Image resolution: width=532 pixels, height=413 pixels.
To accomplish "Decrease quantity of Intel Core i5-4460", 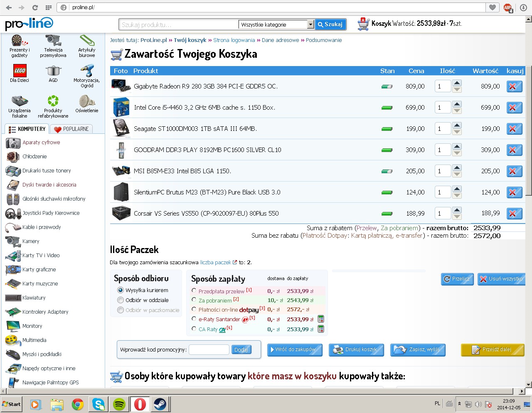I will (457, 111).
